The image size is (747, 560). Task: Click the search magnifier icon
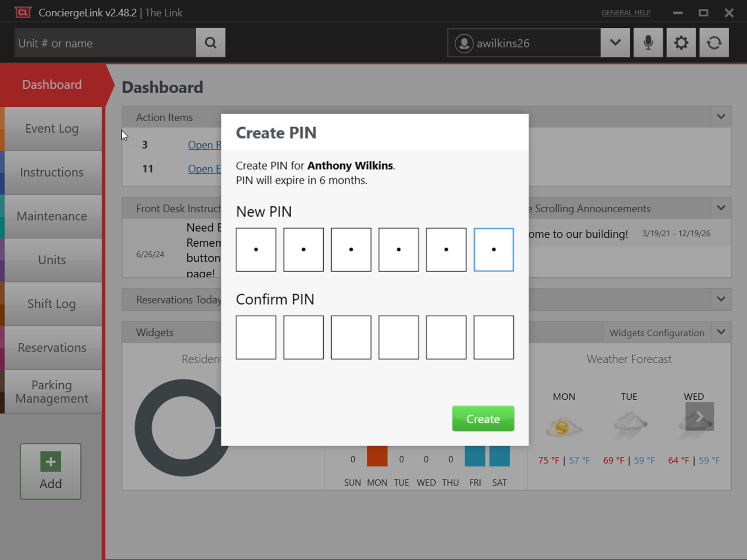pyautogui.click(x=211, y=43)
